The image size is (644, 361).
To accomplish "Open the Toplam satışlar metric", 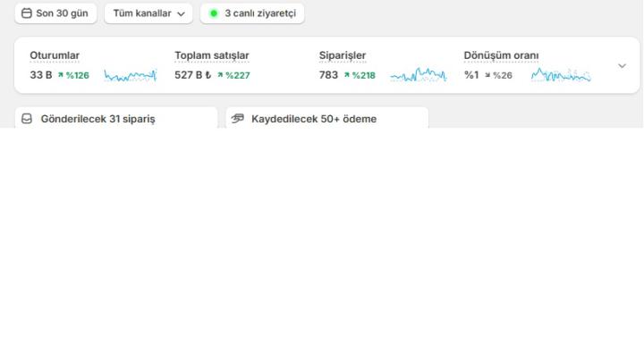I will (x=212, y=55).
